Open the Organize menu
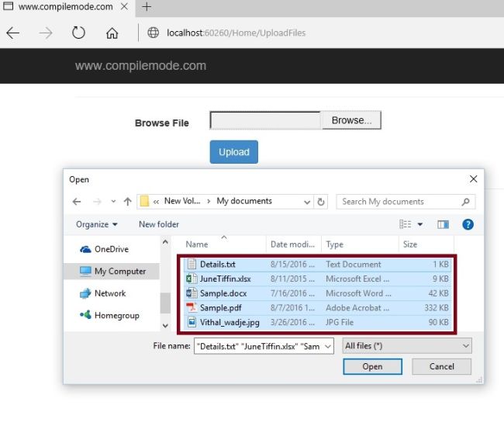 96,224
